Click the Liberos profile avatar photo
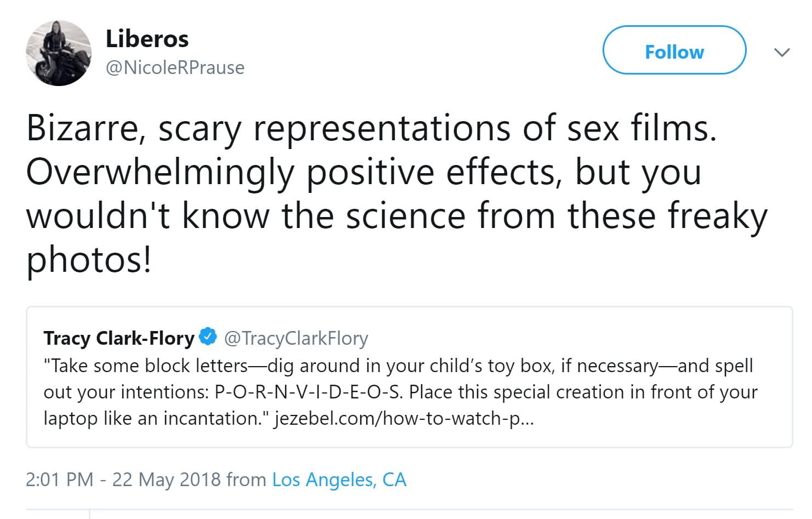Viewport: 812px width, 519px height. pos(59,53)
